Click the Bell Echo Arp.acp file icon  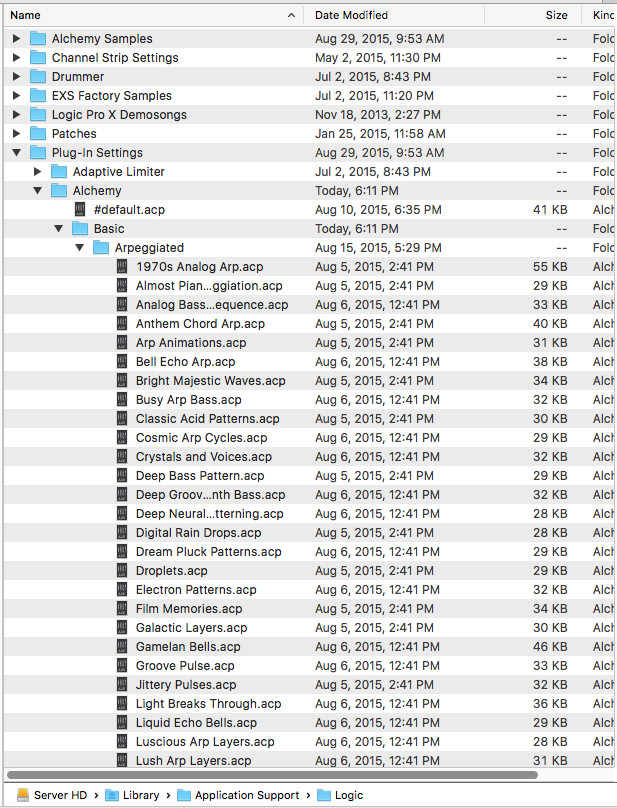click(122, 362)
